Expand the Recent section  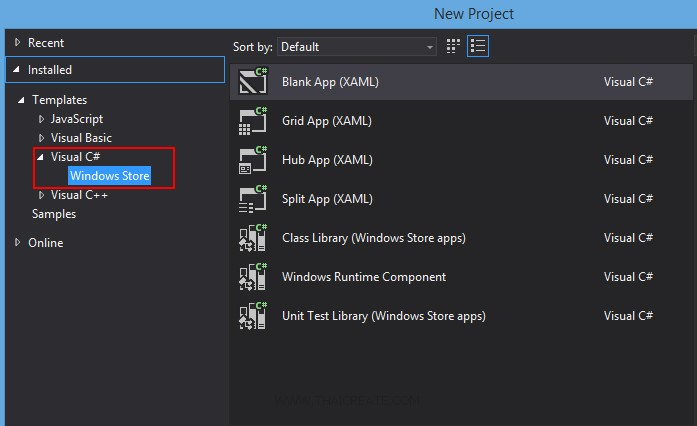pos(17,43)
